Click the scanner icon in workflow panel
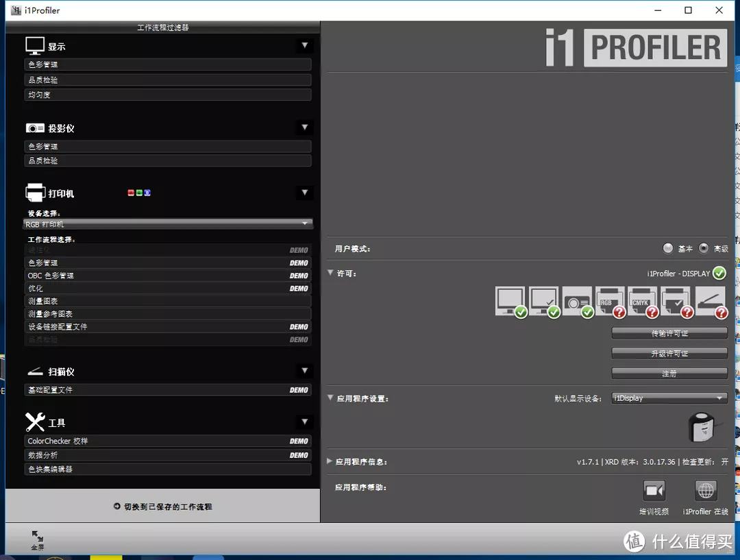The width and height of the screenshot is (740, 560). (x=35, y=372)
